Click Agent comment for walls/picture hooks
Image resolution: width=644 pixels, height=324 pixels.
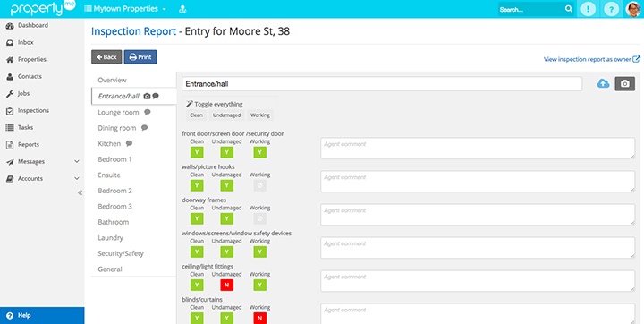(x=478, y=182)
